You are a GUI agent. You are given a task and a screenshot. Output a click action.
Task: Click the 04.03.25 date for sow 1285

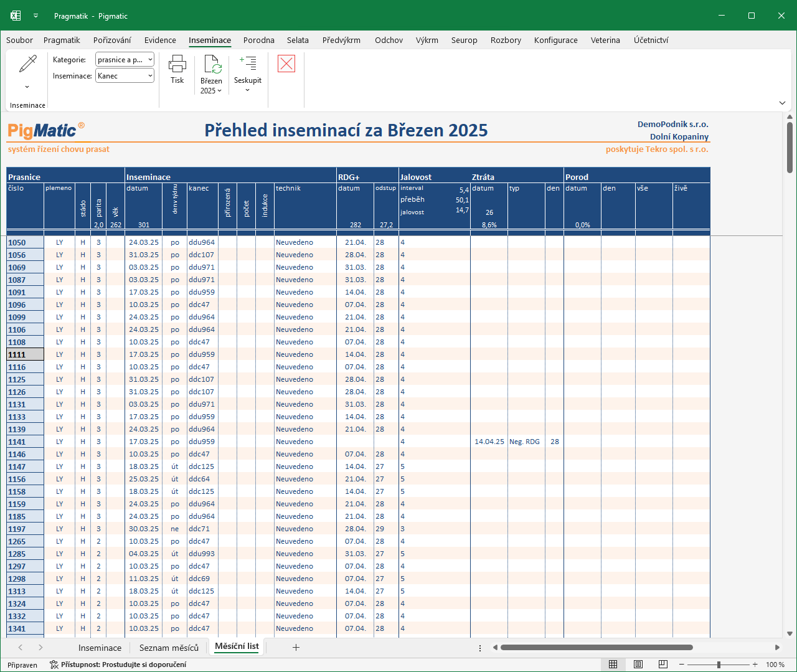pos(143,554)
